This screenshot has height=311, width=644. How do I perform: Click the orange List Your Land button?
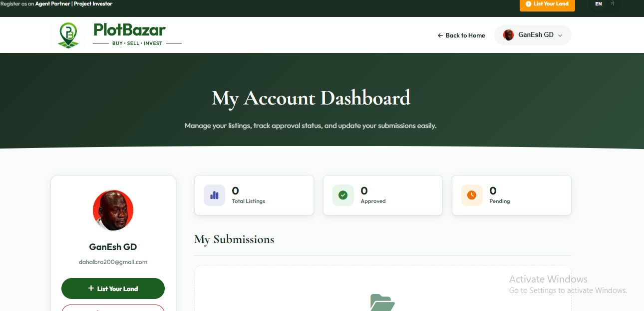pos(547,4)
